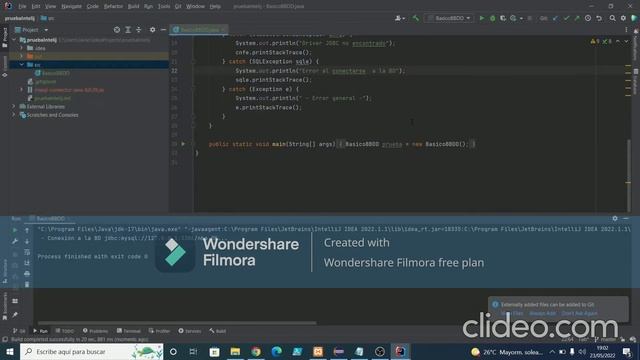
Task: Run with coverage icon in top toolbar
Action: click(x=503, y=18)
